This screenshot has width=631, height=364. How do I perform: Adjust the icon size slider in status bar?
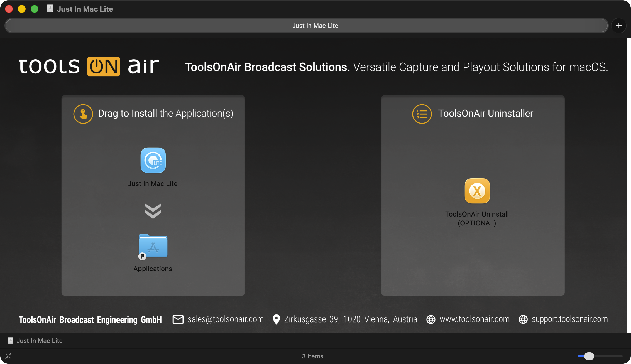click(589, 356)
